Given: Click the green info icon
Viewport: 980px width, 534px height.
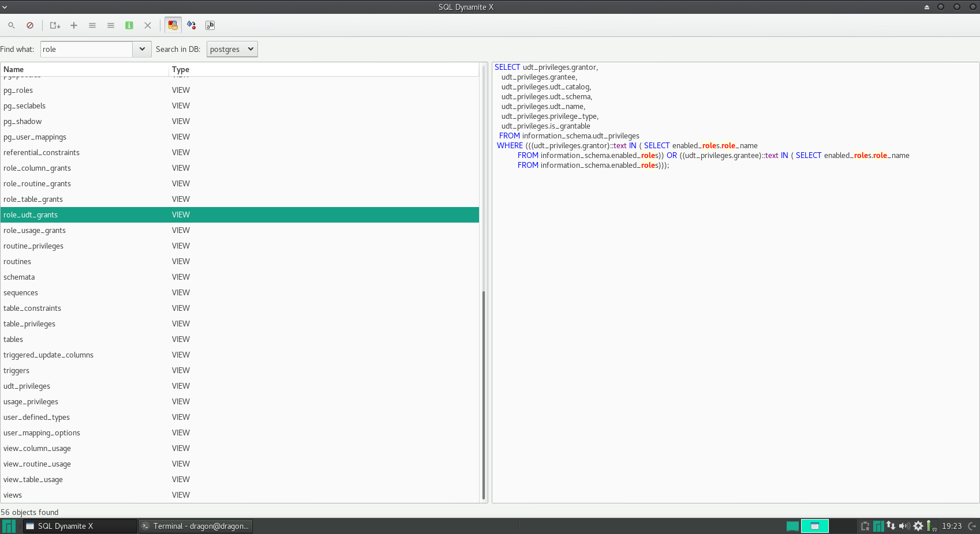Looking at the screenshot, I should coord(129,25).
